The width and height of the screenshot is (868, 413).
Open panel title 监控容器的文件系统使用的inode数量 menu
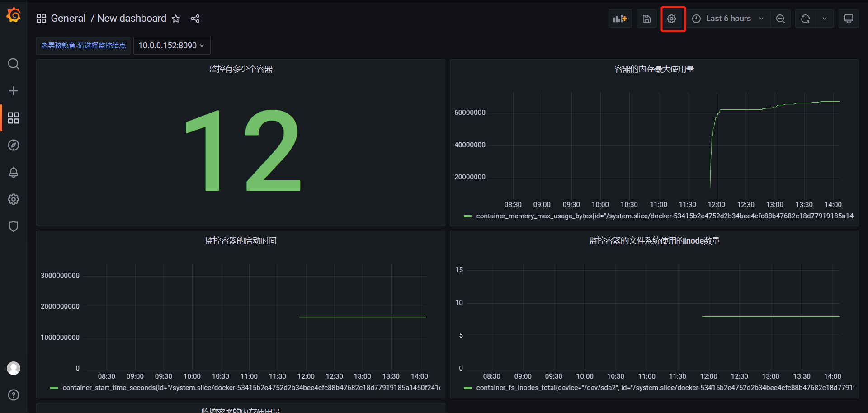tap(654, 241)
